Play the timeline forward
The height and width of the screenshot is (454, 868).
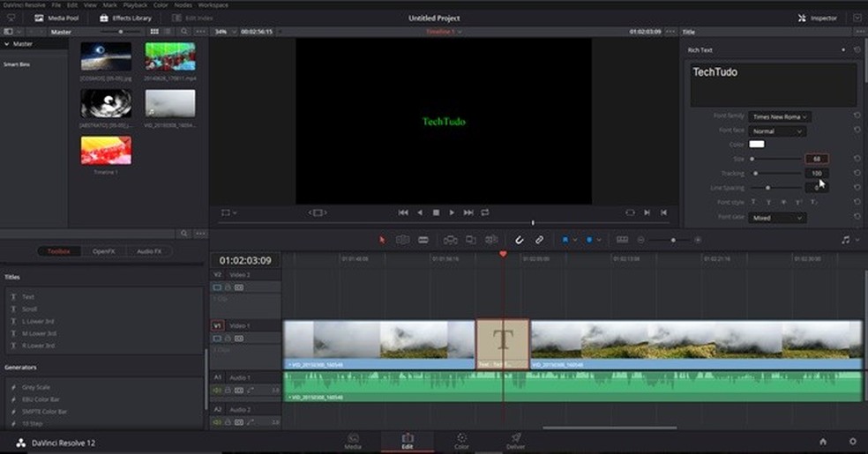click(x=452, y=212)
